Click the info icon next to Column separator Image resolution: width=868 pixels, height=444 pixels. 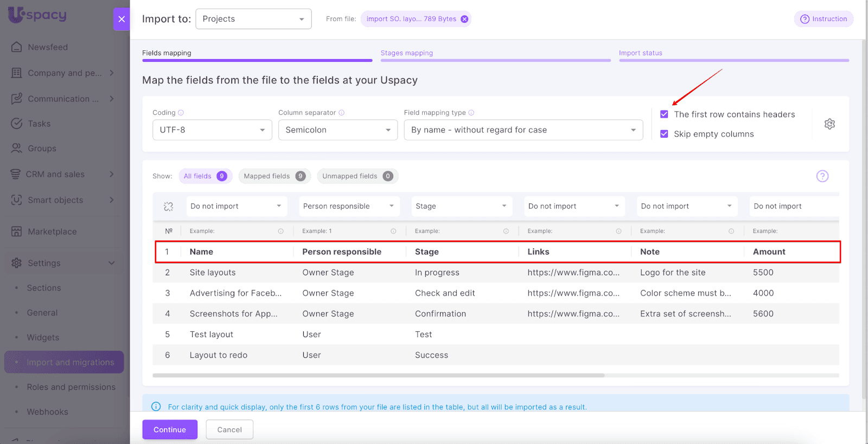(342, 113)
